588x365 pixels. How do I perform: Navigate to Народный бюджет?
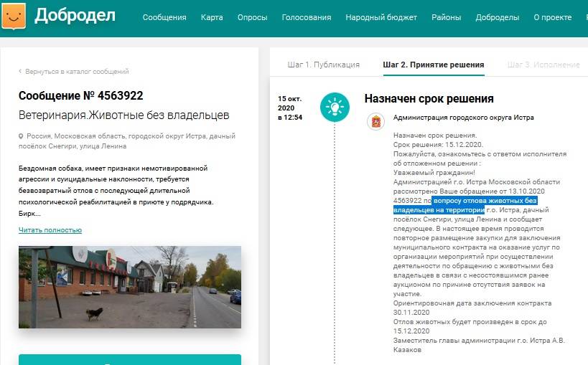381,17
